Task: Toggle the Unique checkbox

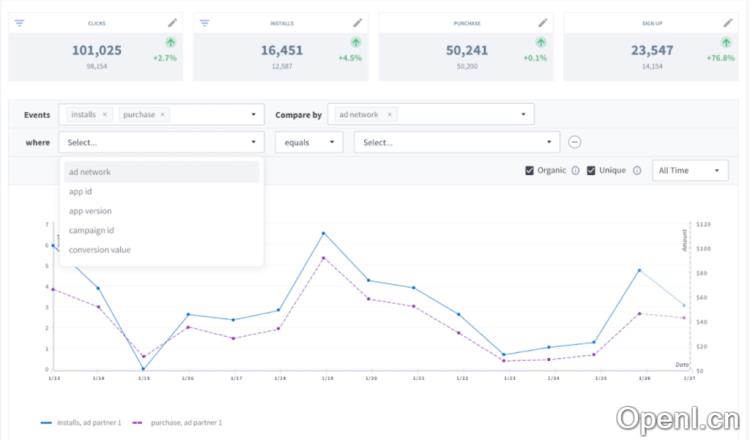Action: pos(591,170)
